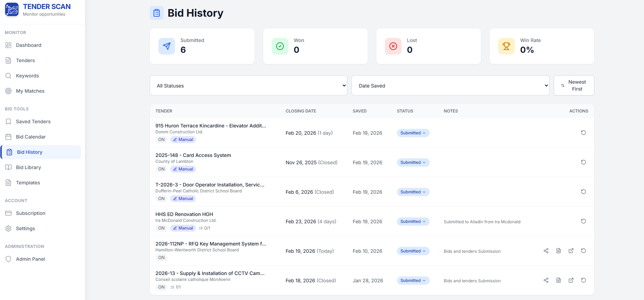
Task: Open T-2026-3 Door Operator tender
Action: (x=210, y=185)
